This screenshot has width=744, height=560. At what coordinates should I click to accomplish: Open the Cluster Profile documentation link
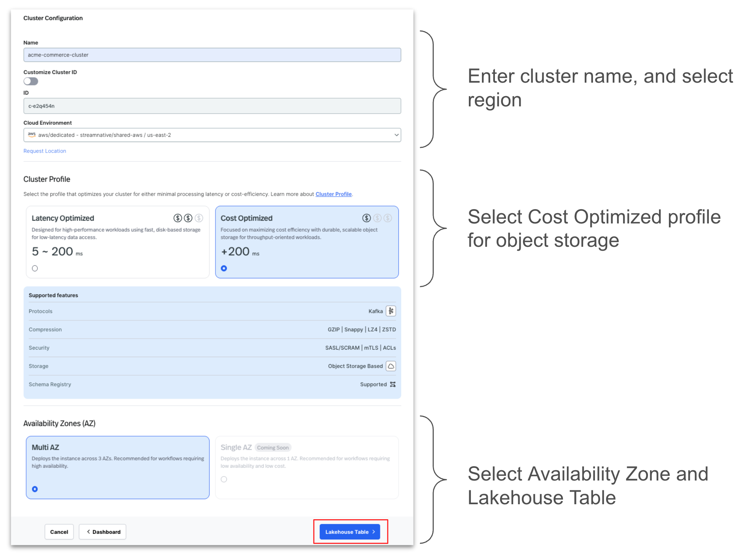(x=333, y=194)
